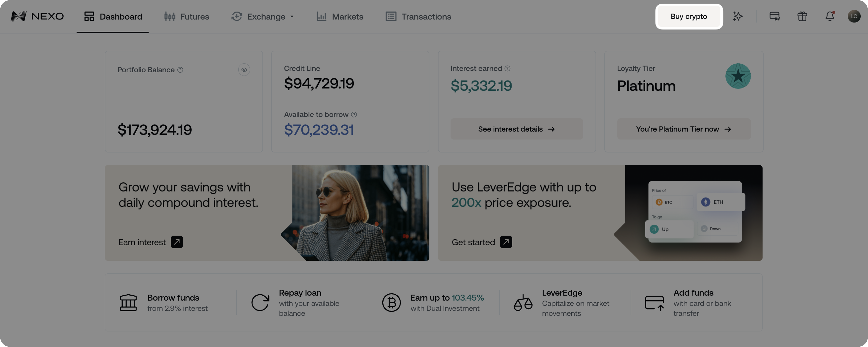Image resolution: width=868 pixels, height=347 pixels.
Task: Select the Down option in the LeverEdge widget
Action: click(x=717, y=229)
